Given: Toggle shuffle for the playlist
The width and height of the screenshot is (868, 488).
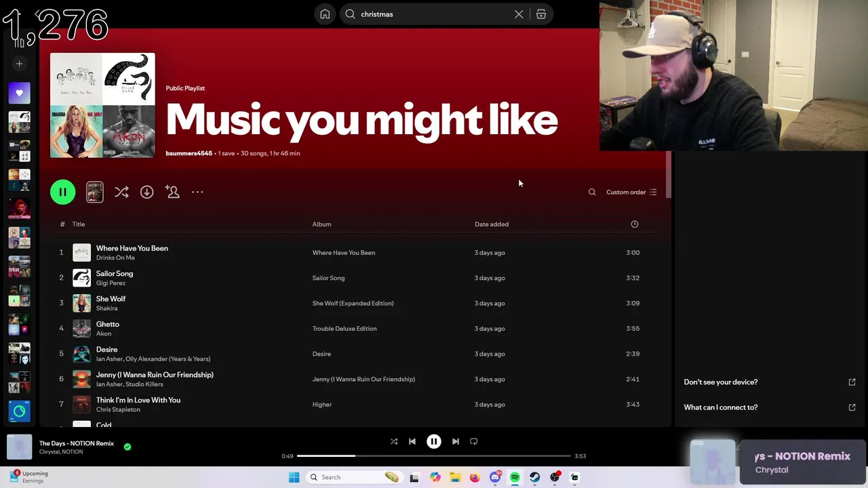Looking at the screenshot, I should (x=121, y=192).
